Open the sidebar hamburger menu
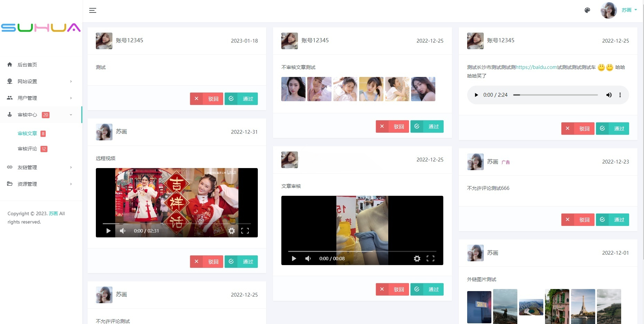This screenshot has width=644, height=324. [93, 10]
